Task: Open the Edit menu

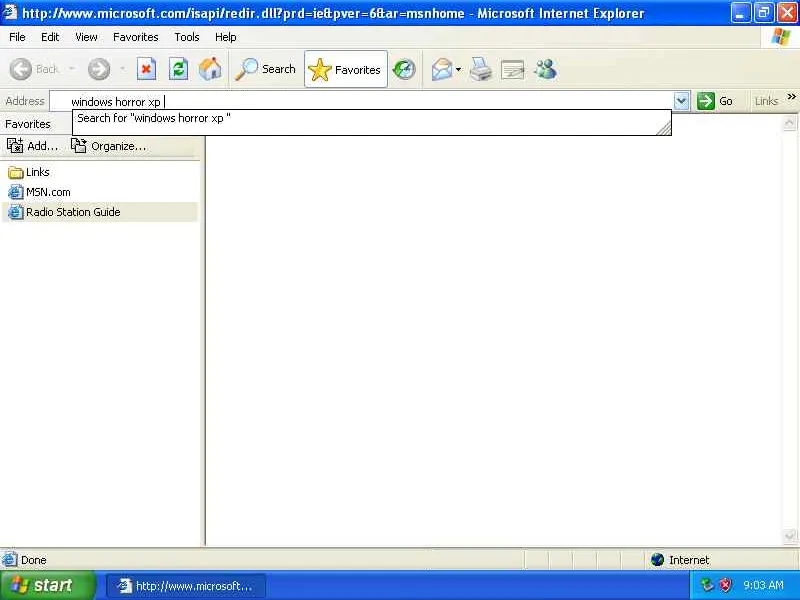Action: 50,37
